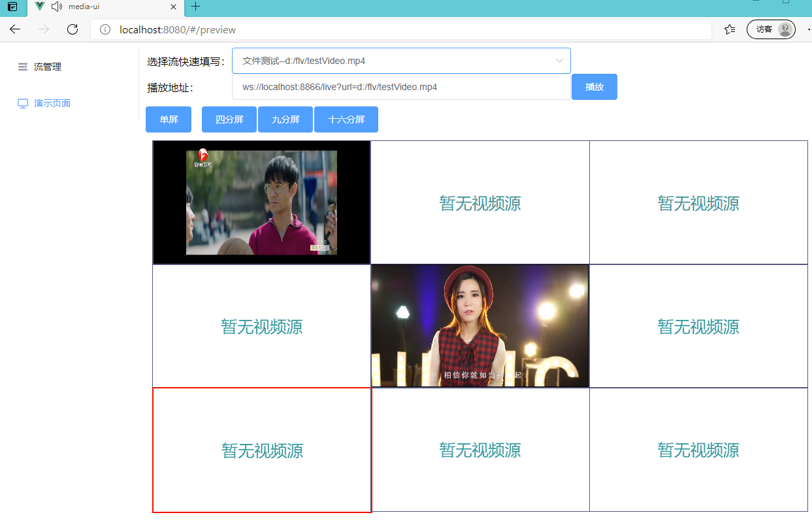Click the site info icon in address bar
The width and height of the screenshot is (812, 532).
(105, 29)
